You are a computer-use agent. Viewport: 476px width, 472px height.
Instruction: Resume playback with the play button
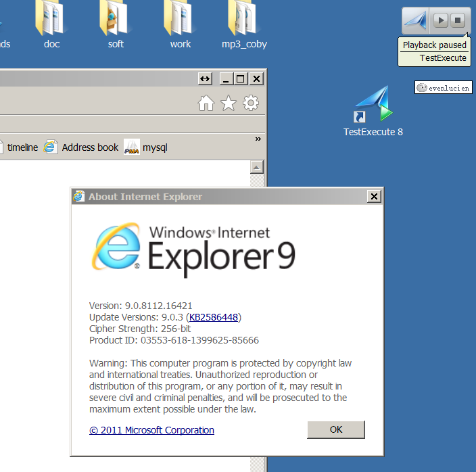(440, 20)
